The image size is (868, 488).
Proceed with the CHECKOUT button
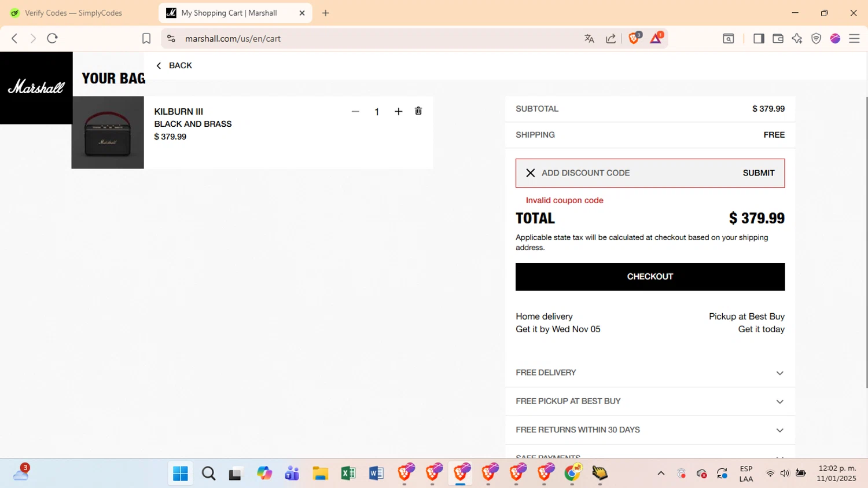pyautogui.click(x=650, y=277)
